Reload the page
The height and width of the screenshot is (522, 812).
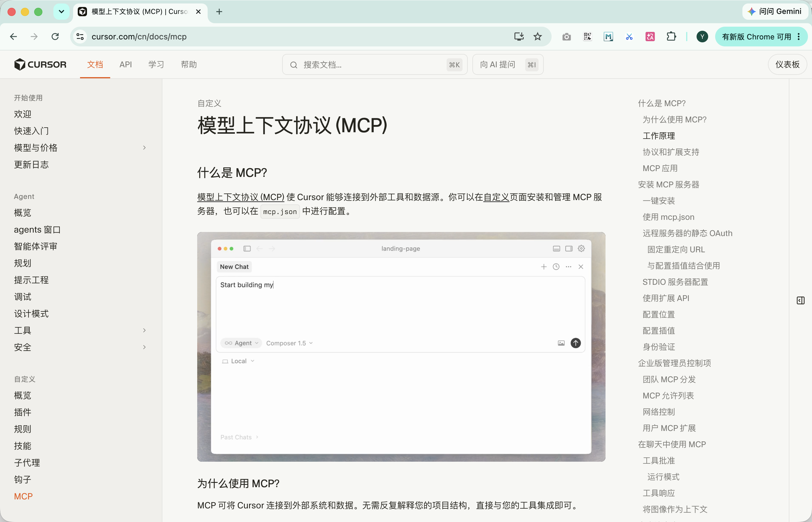point(55,37)
